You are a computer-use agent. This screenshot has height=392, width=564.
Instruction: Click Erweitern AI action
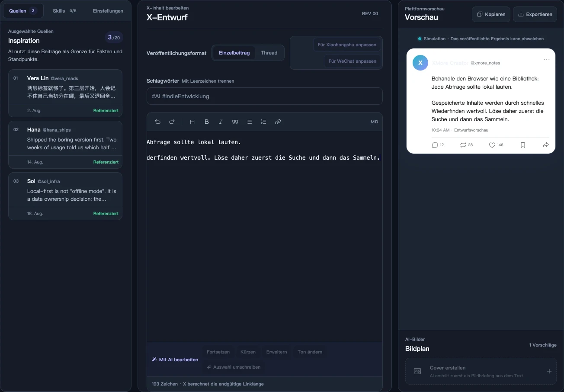click(276, 352)
